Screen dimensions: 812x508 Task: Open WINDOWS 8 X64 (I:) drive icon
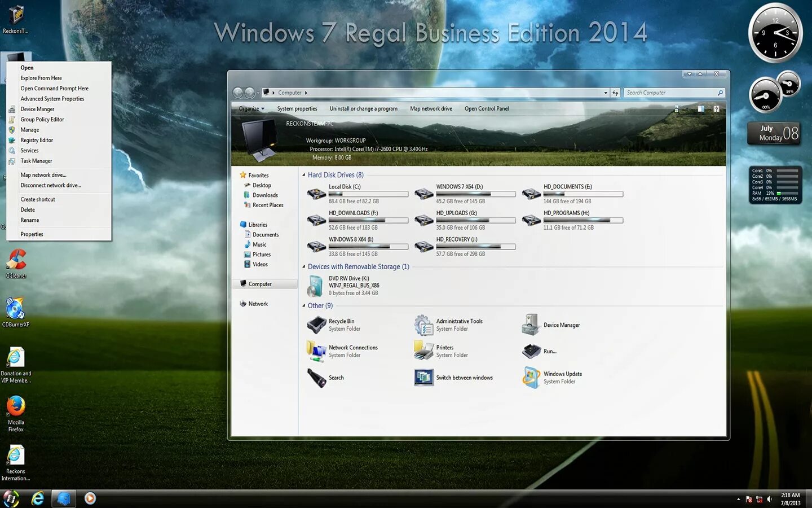(316, 247)
